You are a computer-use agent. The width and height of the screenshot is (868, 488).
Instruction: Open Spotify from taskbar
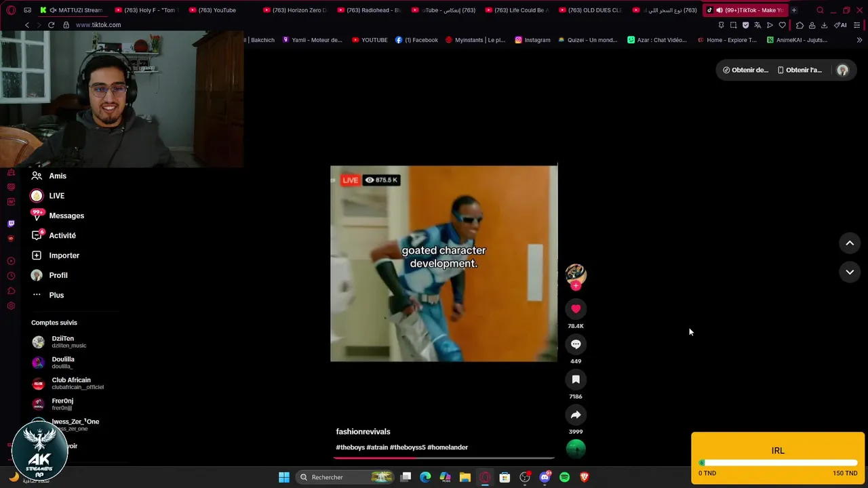click(x=565, y=477)
